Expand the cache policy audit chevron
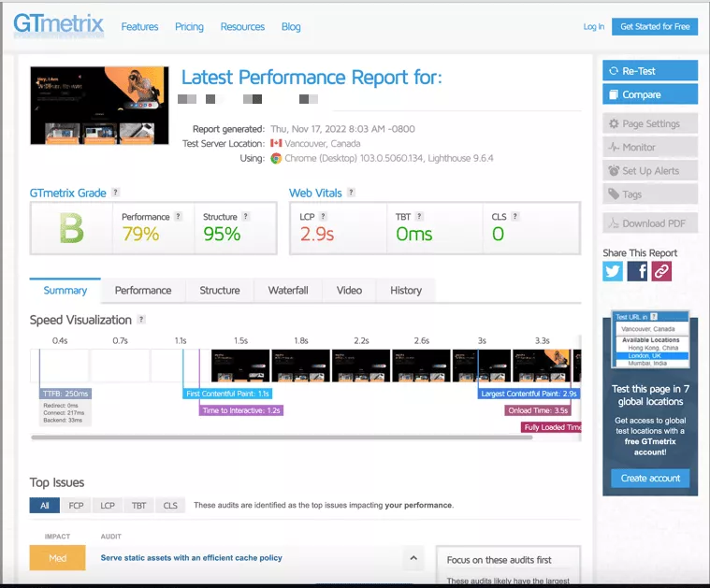The width and height of the screenshot is (710, 588). (411, 558)
